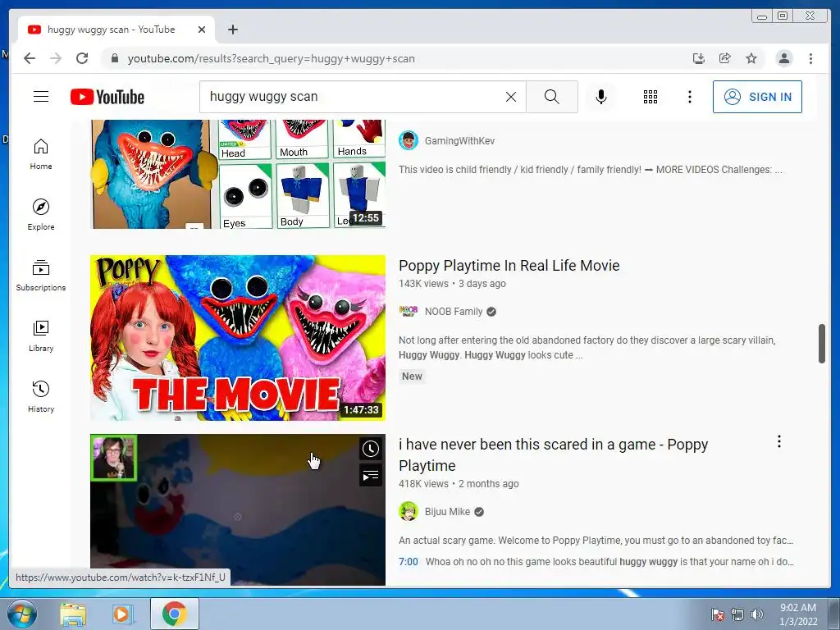Open a new browser tab
This screenshot has width=840, height=630.
click(x=232, y=30)
